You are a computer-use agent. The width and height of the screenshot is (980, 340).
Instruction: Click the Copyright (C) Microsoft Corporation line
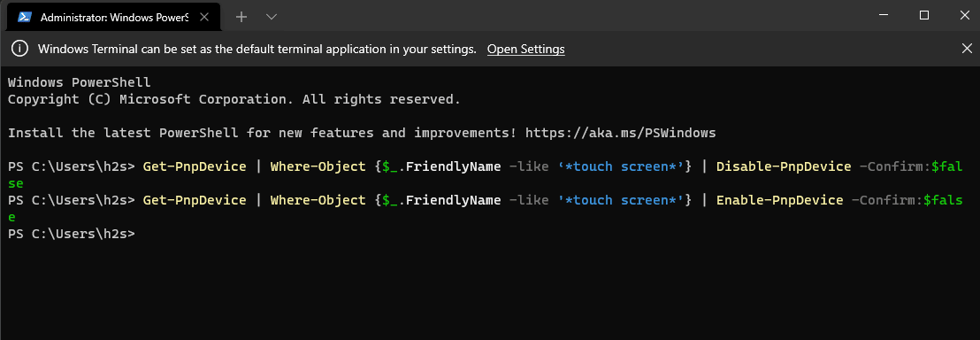[x=234, y=99]
